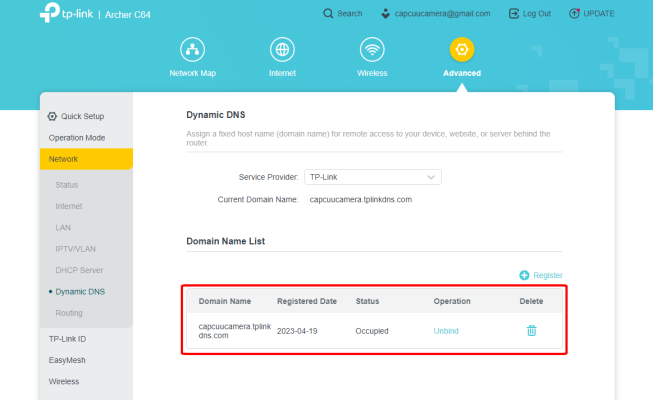653x400 pixels.
Task: Click the Occupied status cell
Action: click(x=372, y=331)
